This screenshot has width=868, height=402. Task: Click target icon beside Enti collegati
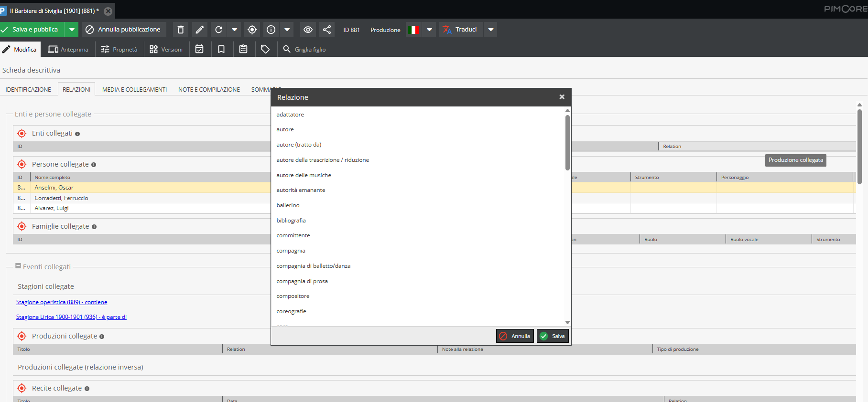(22, 133)
